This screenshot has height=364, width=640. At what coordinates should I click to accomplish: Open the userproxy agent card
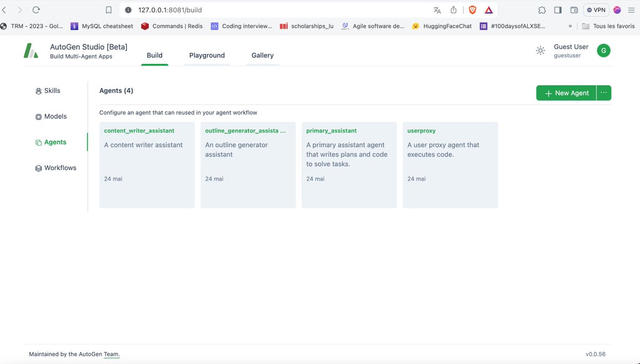tap(450, 165)
